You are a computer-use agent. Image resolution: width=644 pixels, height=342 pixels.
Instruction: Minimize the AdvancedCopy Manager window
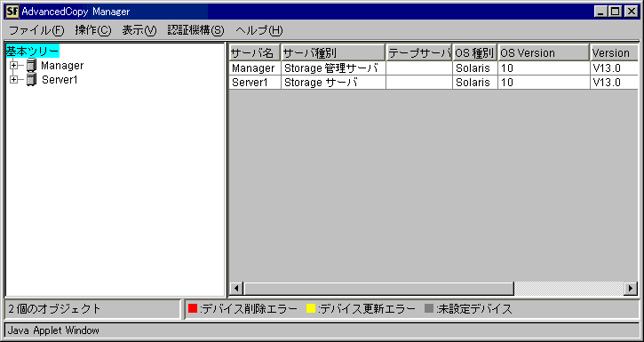601,12
